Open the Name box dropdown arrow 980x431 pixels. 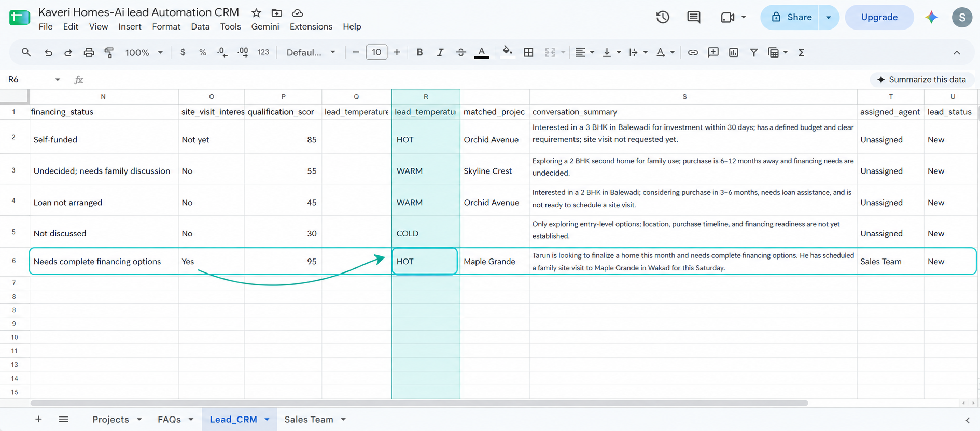coord(58,79)
